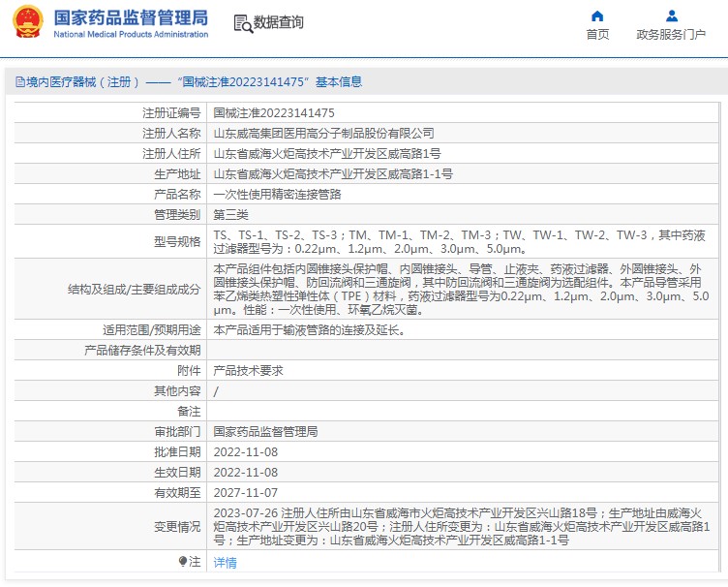Click the 型号规格 row label

(177, 242)
